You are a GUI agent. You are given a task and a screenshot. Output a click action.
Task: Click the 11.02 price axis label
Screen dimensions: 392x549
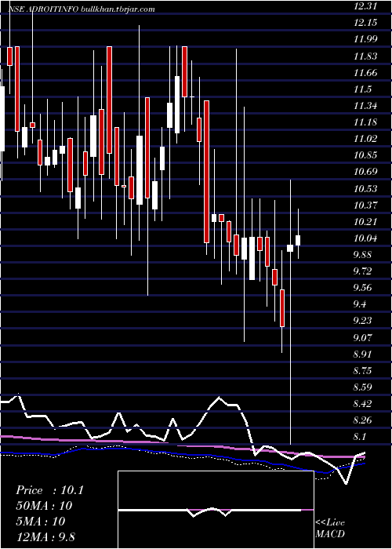tap(365, 139)
